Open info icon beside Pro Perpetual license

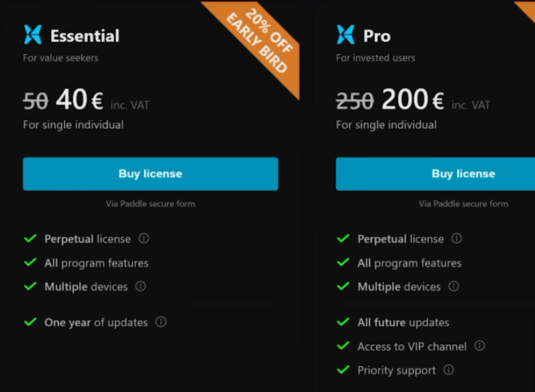coord(457,239)
